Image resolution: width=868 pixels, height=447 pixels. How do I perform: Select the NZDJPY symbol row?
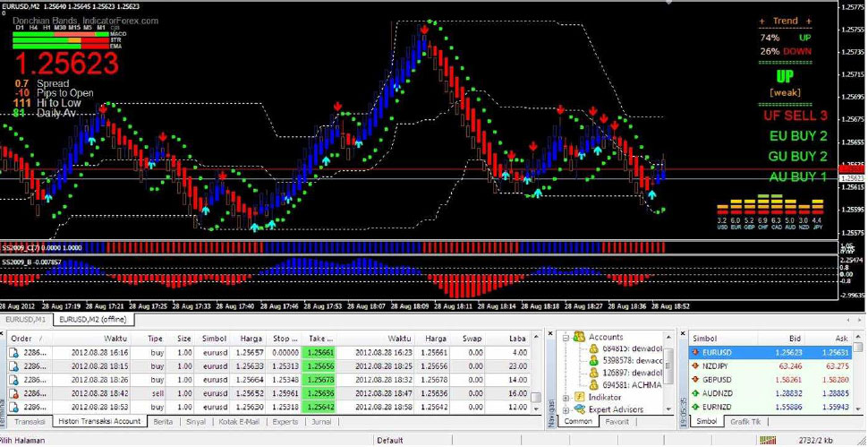[x=770, y=365]
